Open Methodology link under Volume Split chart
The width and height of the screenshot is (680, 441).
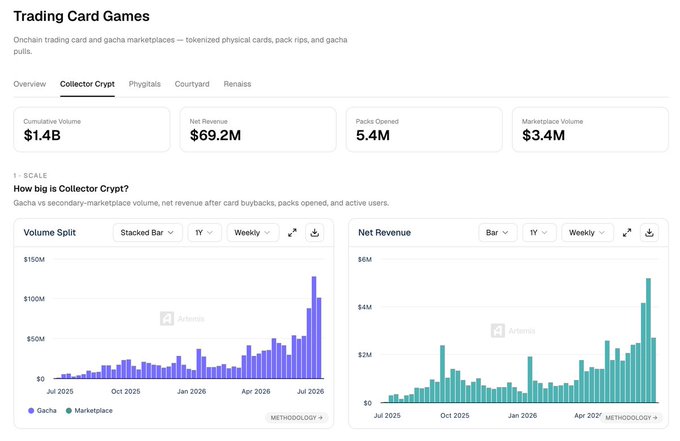297,418
